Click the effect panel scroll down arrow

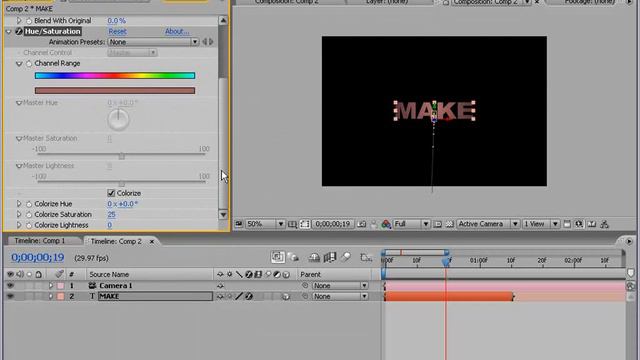[223, 215]
